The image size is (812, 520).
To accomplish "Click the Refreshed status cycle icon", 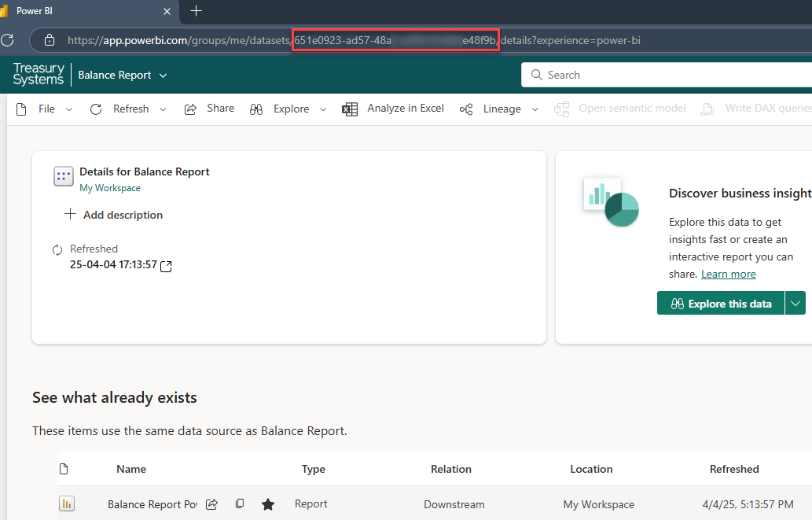I will tap(57, 250).
